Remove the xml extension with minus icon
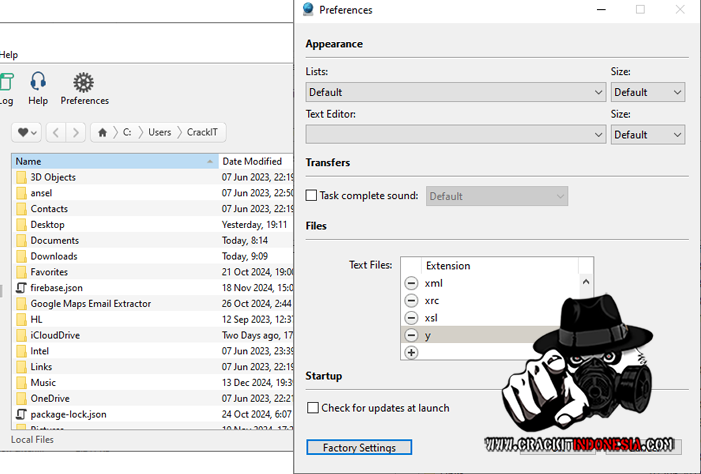 411,284
